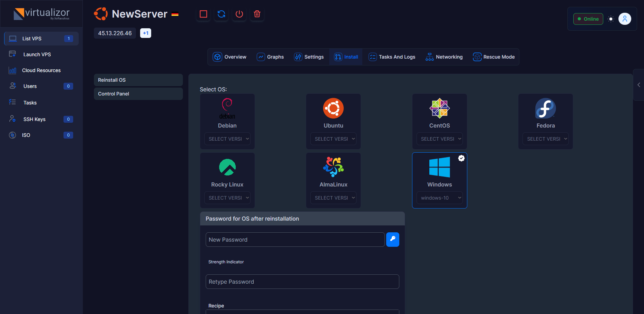Open the Ubuntu version dropdown
The image size is (644, 314).
pos(333,139)
